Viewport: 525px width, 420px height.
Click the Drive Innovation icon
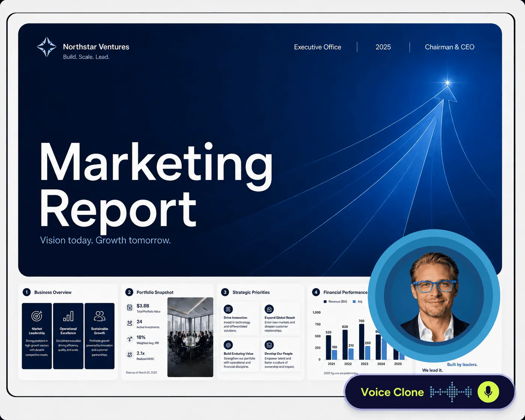(228, 309)
